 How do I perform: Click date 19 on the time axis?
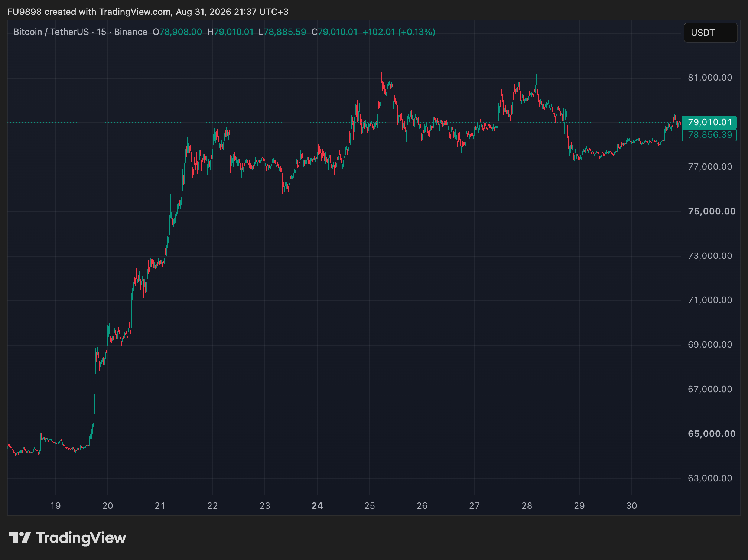tap(55, 506)
